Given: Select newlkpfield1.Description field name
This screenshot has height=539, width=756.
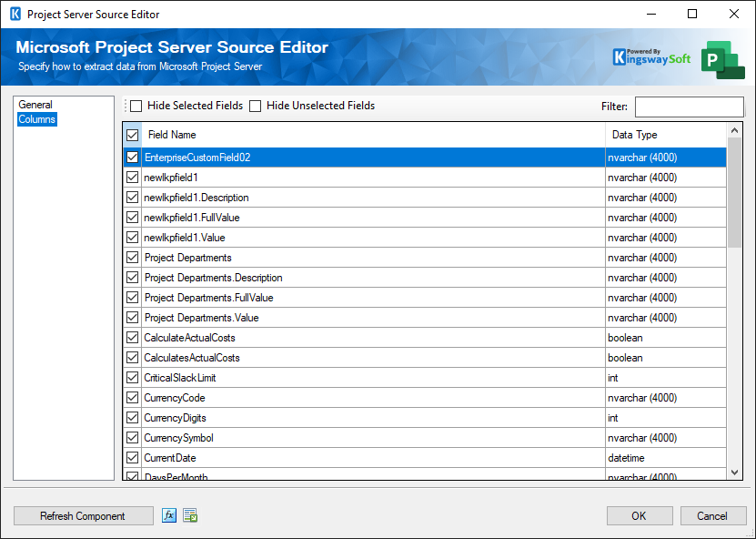Looking at the screenshot, I should tap(373, 198).
